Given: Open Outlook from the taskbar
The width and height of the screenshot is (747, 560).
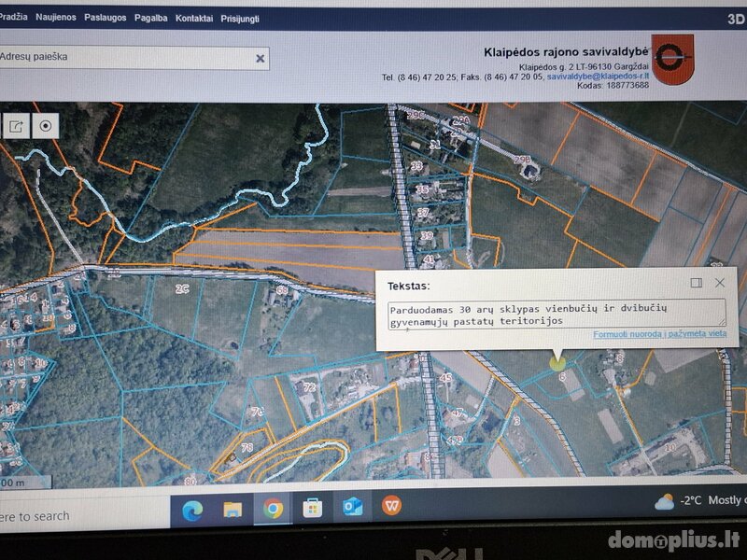Looking at the screenshot, I should [x=353, y=507].
